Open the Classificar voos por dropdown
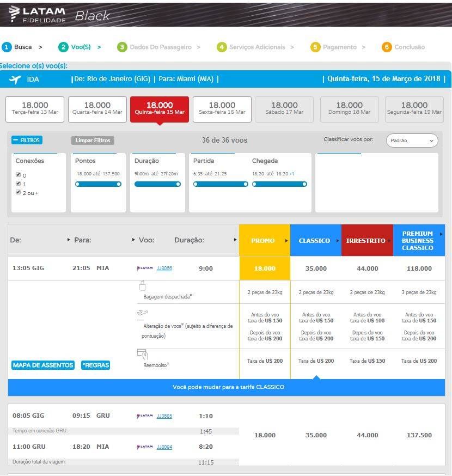The image size is (452, 476). pyautogui.click(x=412, y=141)
